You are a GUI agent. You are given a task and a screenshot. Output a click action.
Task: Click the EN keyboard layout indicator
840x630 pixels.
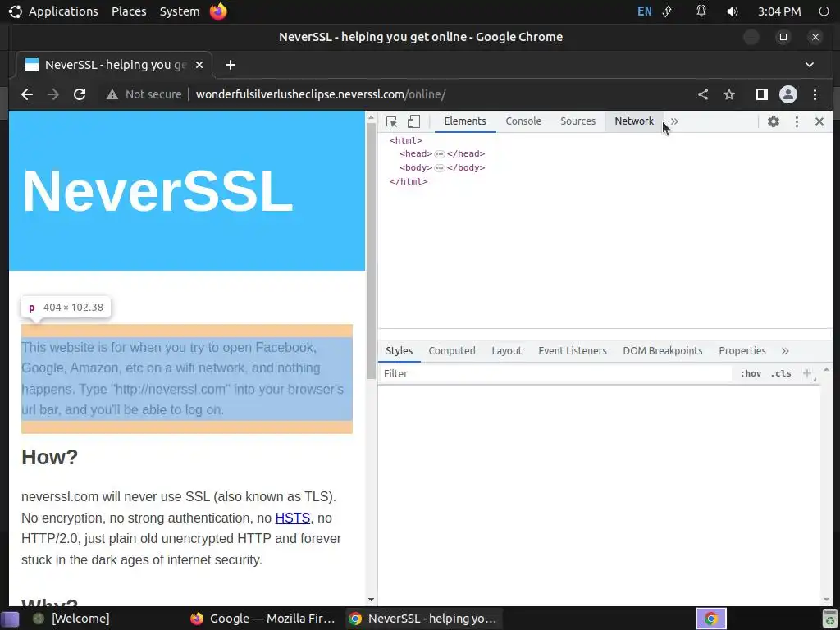click(x=645, y=11)
